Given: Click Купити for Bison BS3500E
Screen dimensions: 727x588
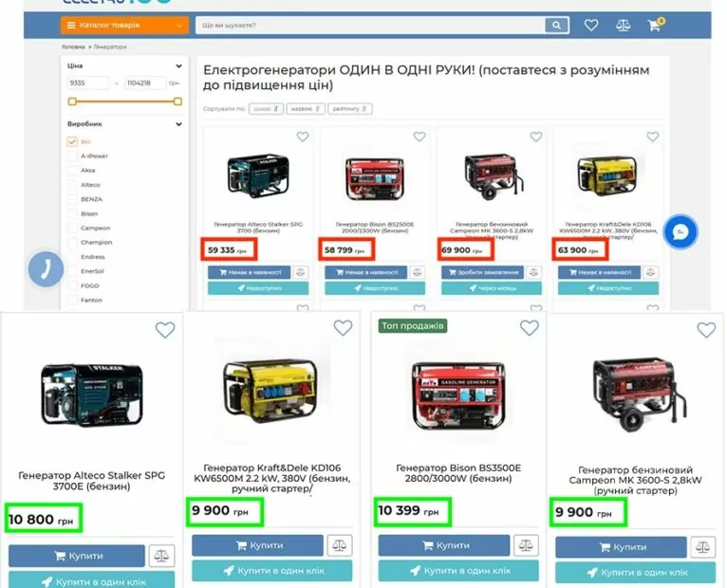Looking at the screenshot, I should tap(444, 545).
